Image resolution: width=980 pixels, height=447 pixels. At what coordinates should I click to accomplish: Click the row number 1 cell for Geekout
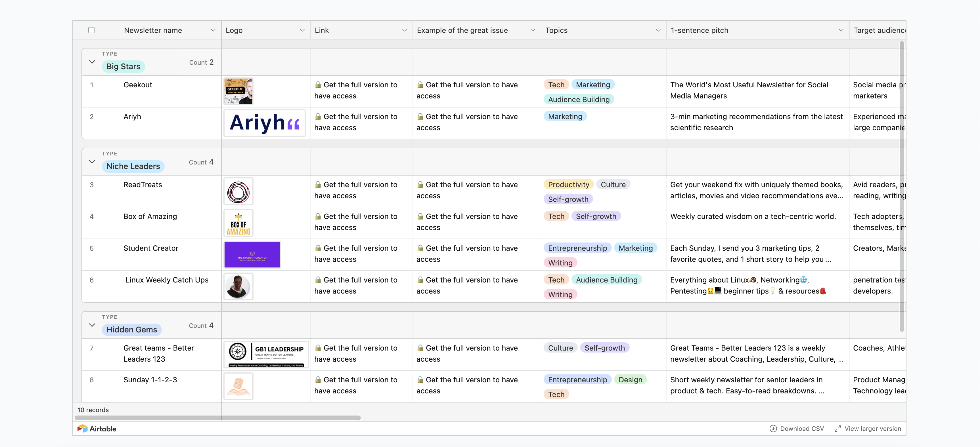pos(92,85)
